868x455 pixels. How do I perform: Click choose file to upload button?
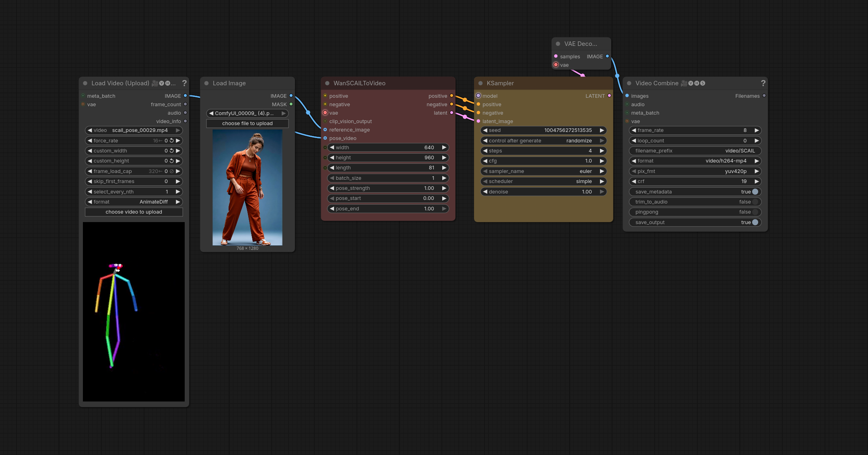(x=247, y=124)
